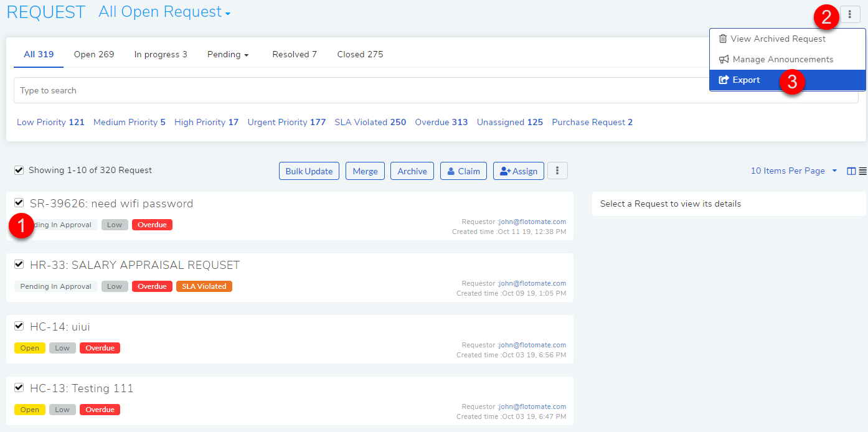Click the REQUEST page heading
The width and height of the screenshot is (868, 432).
pos(46,12)
